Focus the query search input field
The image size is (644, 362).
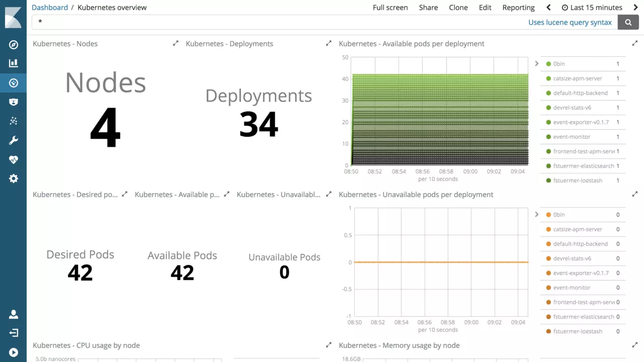277,22
